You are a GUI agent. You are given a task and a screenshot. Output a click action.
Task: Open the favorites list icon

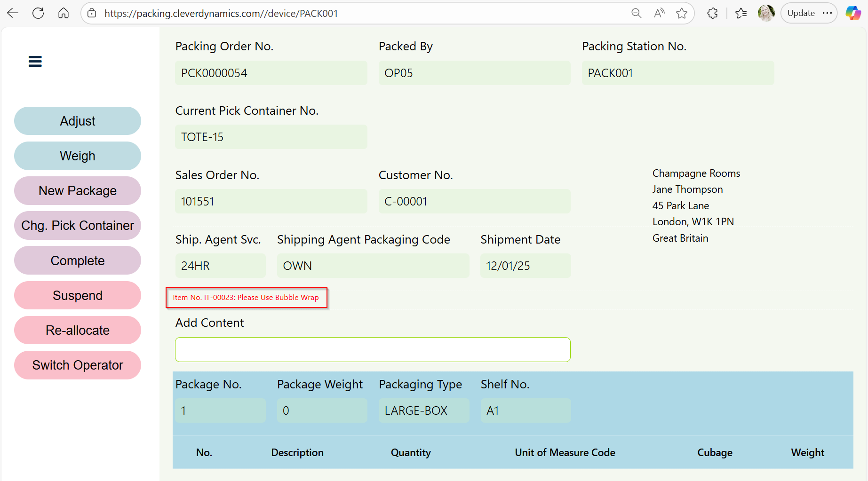[x=741, y=13]
